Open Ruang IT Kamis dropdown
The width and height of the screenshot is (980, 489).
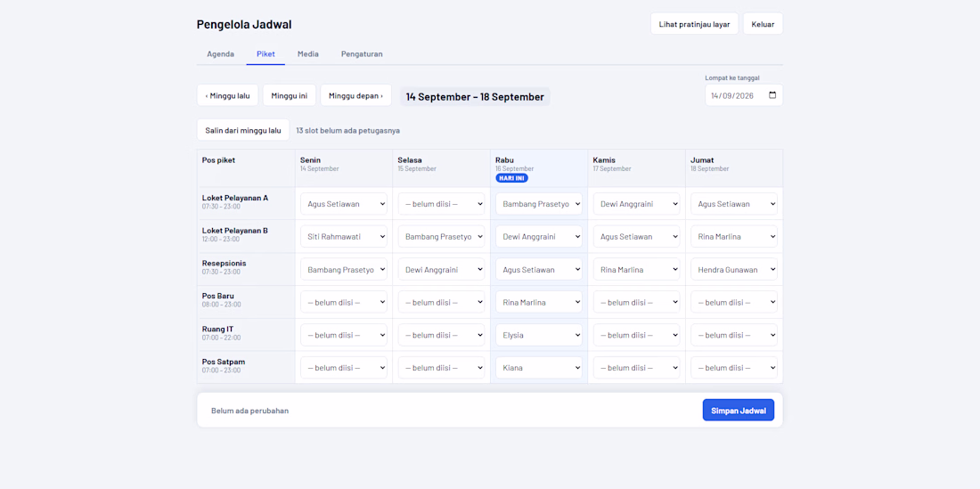tap(636, 335)
